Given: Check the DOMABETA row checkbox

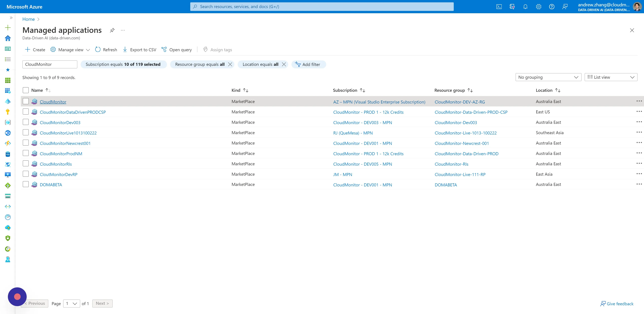Looking at the screenshot, I should coord(26,184).
